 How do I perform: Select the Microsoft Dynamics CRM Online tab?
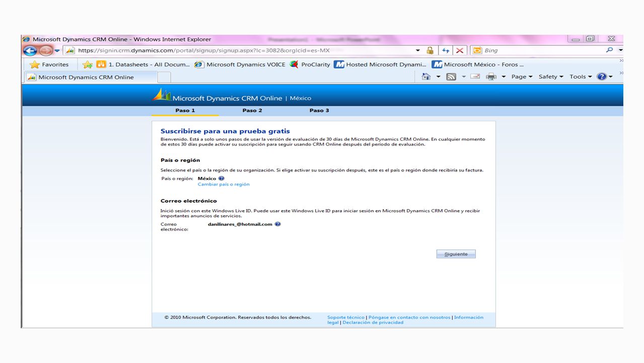click(91, 77)
